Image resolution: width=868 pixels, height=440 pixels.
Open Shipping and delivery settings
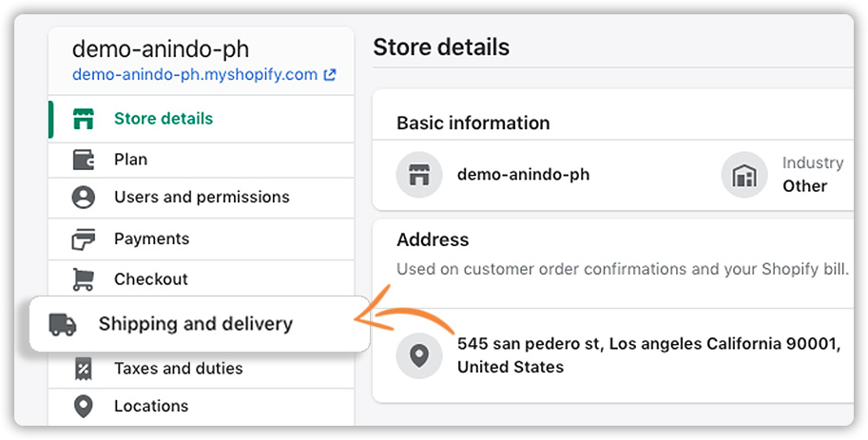point(200,324)
